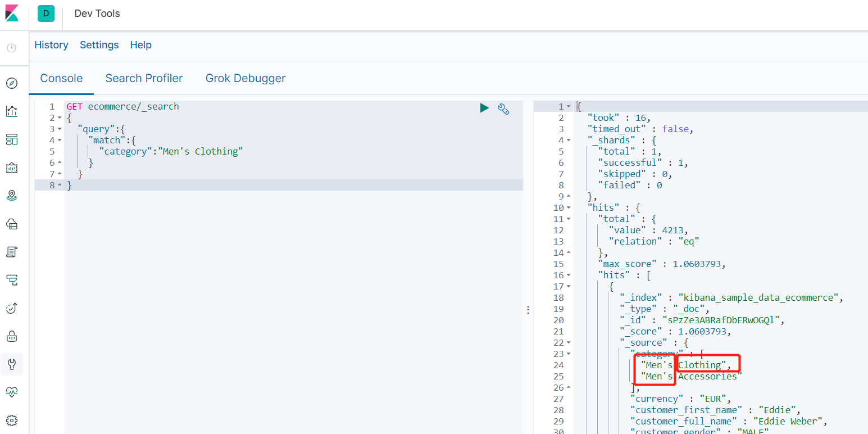Open the D space avatar
The height and width of the screenshot is (434, 868).
coord(46,13)
